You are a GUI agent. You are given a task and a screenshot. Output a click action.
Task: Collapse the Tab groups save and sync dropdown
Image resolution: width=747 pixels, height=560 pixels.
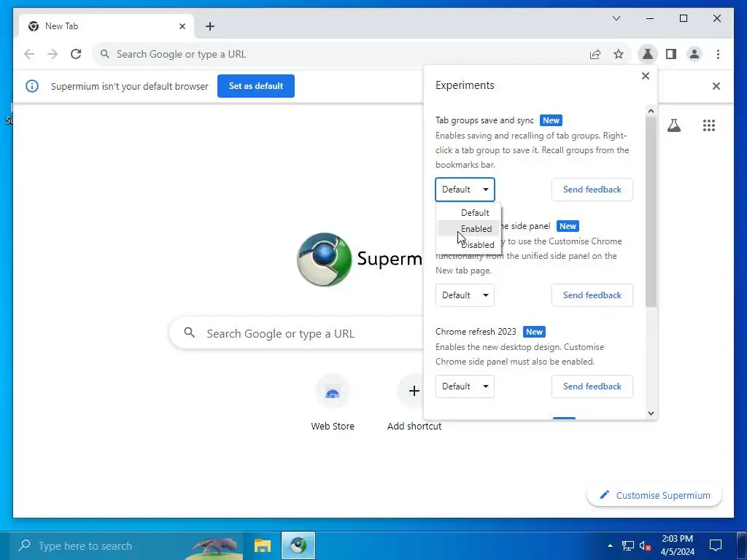click(465, 190)
